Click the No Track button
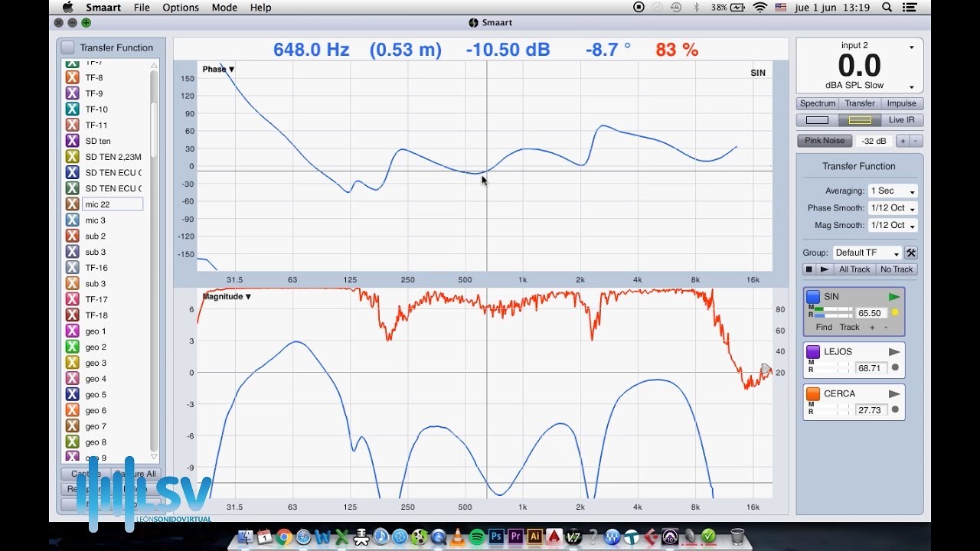This screenshot has width=980, height=551. 897,269
